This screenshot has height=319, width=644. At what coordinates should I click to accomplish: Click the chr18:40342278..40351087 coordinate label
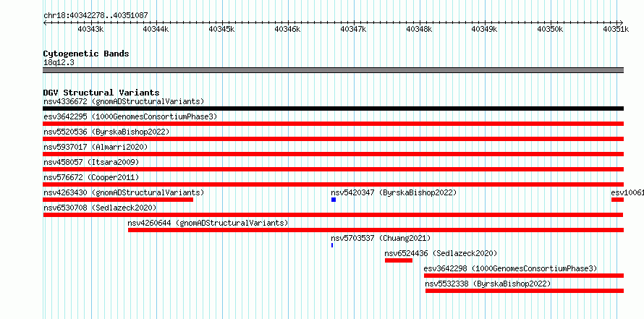pyautogui.click(x=96, y=16)
